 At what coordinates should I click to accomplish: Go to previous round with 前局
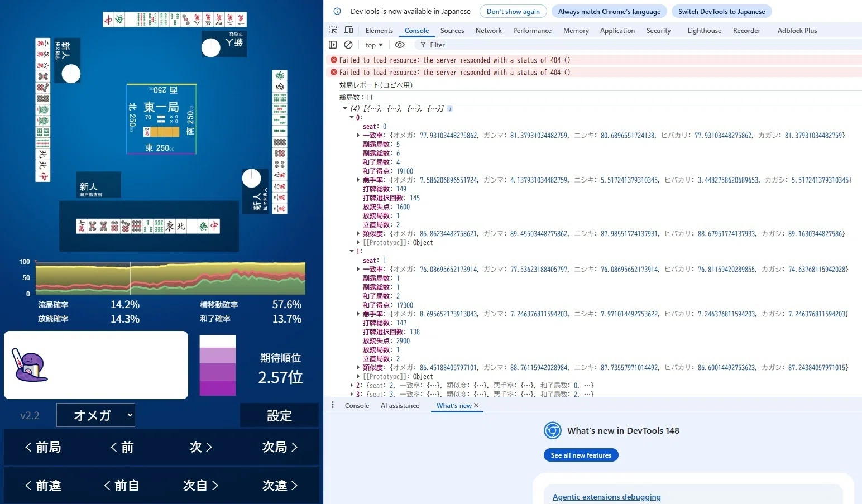pyautogui.click(x=44, y=447)
